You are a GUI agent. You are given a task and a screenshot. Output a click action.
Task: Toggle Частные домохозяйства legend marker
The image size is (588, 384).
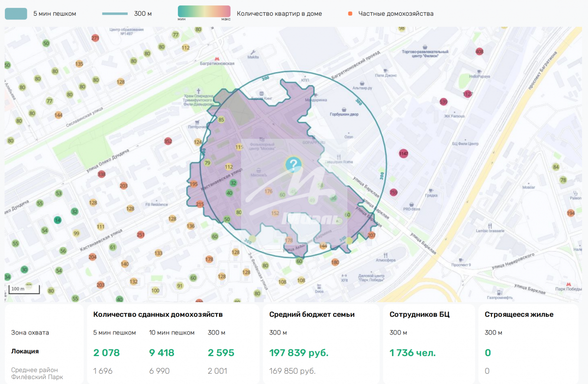350,14
